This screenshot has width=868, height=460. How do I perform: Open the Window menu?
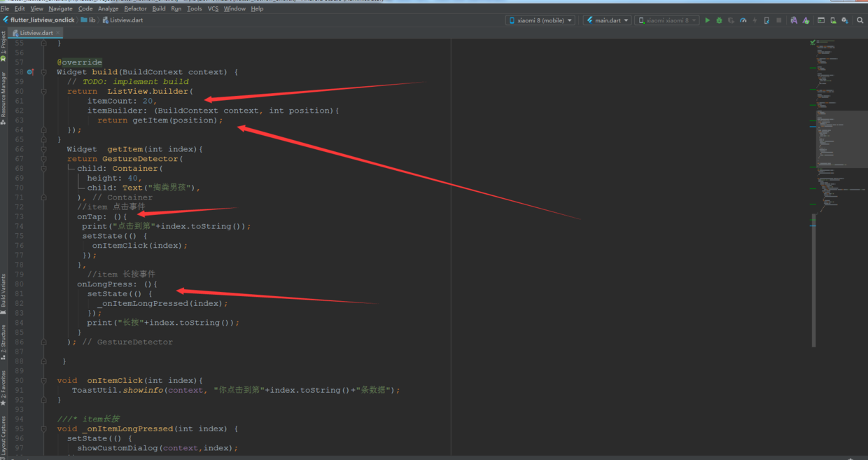(x=234, y=8)
